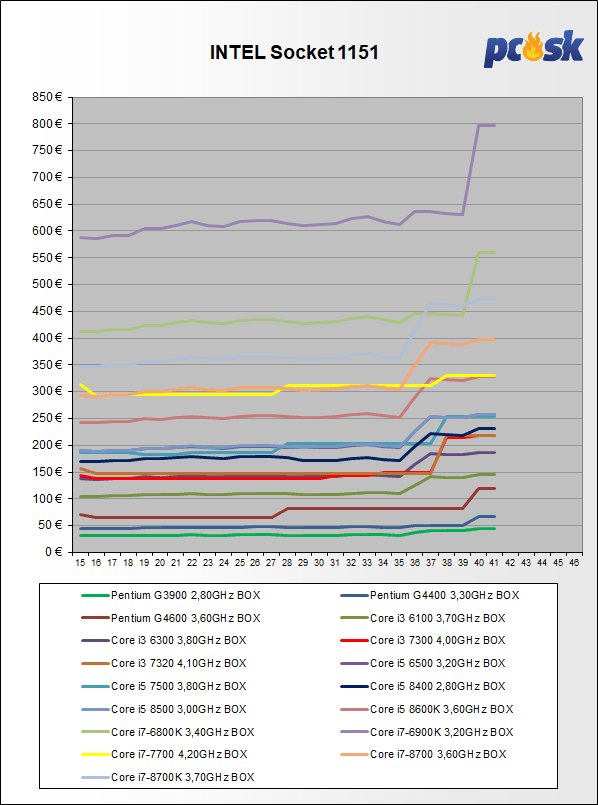Click the 100 € y-axis label
598x805 pixels.
[x=49, y=499]
